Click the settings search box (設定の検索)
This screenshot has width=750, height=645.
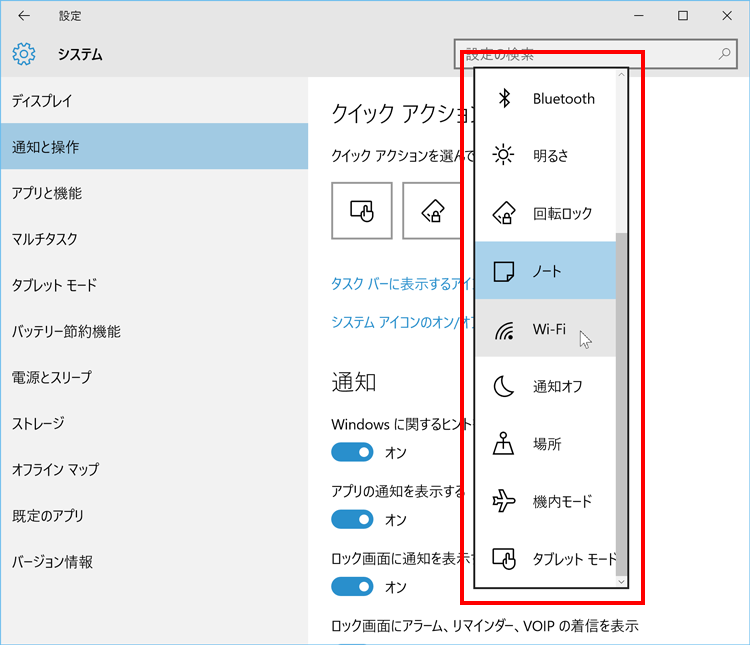[x=590, y=54]
